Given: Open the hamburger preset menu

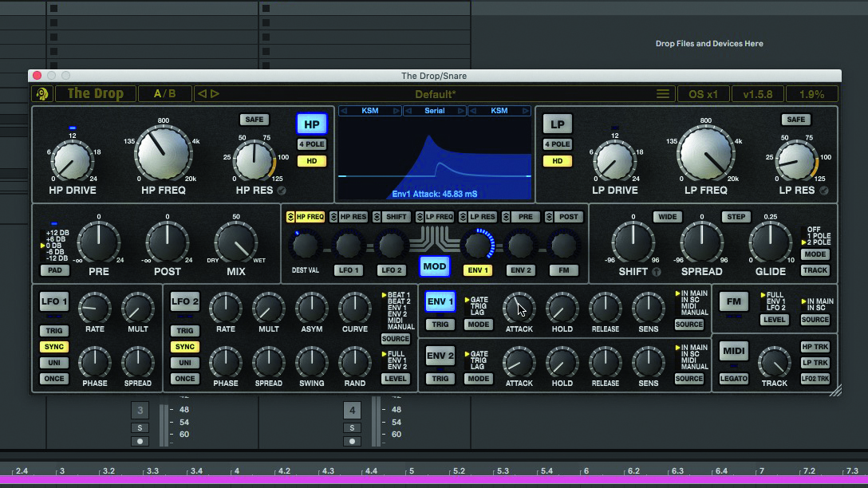Looking at the screenshot, I should point(663,94).
